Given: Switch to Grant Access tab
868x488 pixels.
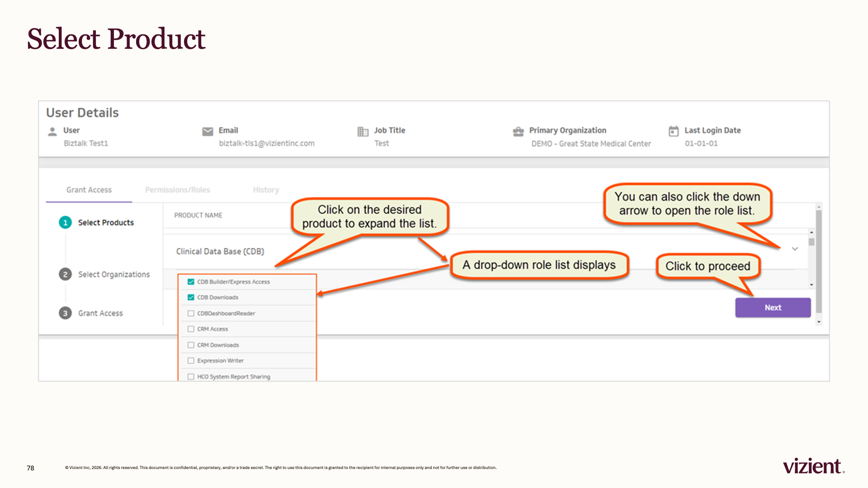Looking at the screenshot, I should point(89,190).
